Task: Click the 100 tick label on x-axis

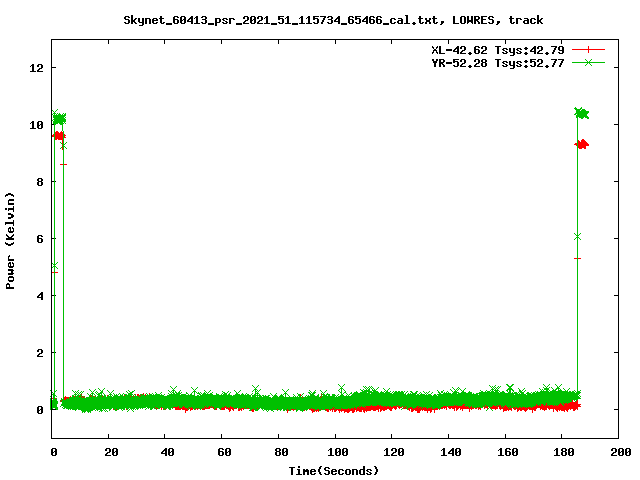Action: [336, 453]
